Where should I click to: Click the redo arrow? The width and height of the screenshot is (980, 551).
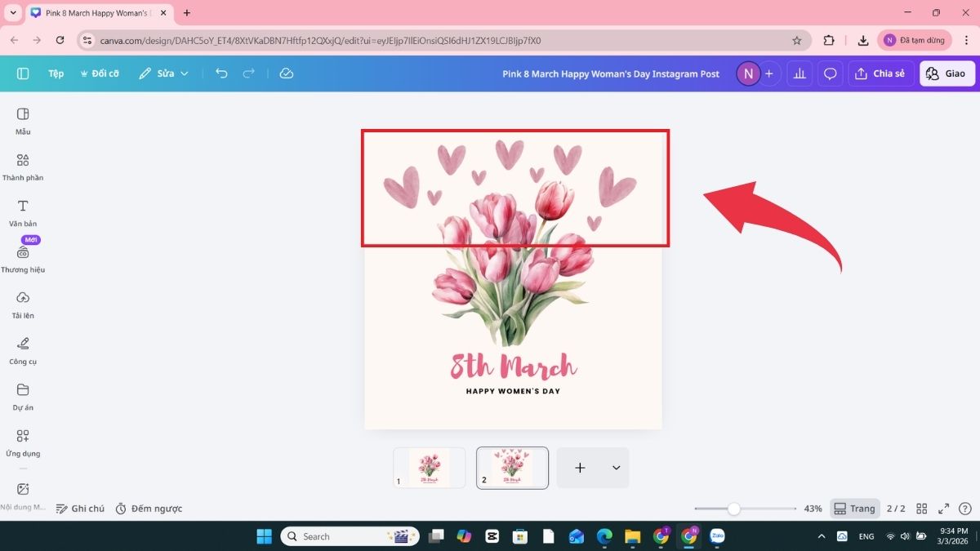[249, 73]
